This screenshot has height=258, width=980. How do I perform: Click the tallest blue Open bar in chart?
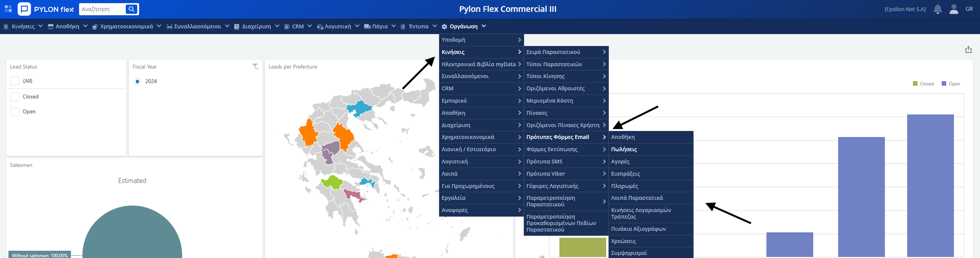click(930, 186)
